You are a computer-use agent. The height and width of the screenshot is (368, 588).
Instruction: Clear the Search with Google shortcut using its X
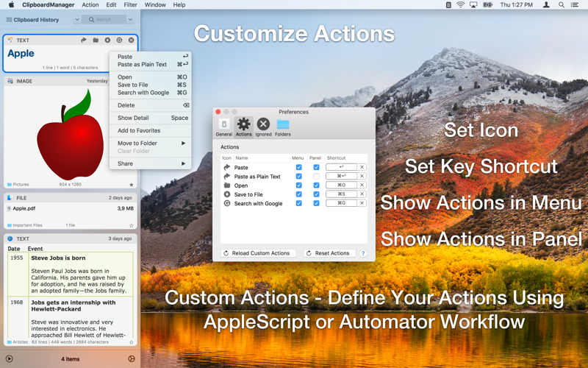click(362, 203)
